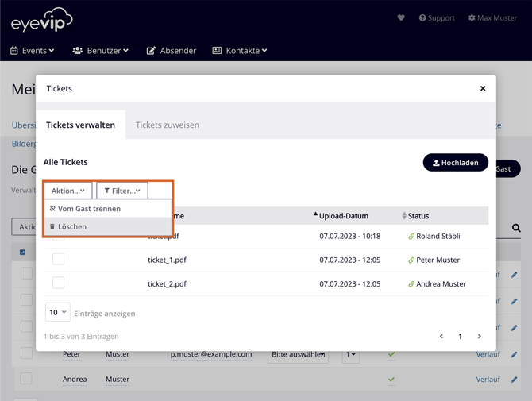Click the Absender edit icon

[x=151, y=51]
